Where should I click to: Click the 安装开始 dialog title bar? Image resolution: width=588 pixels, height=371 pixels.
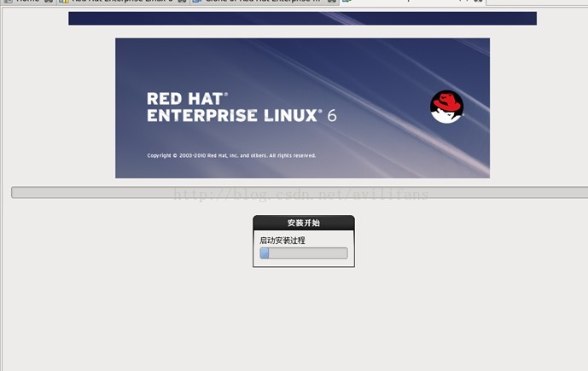tap(303, 223)
